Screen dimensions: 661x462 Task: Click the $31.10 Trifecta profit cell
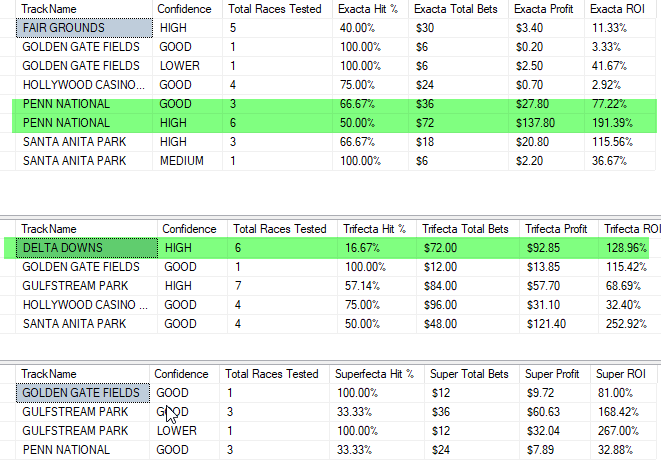[x=559, y=305]
